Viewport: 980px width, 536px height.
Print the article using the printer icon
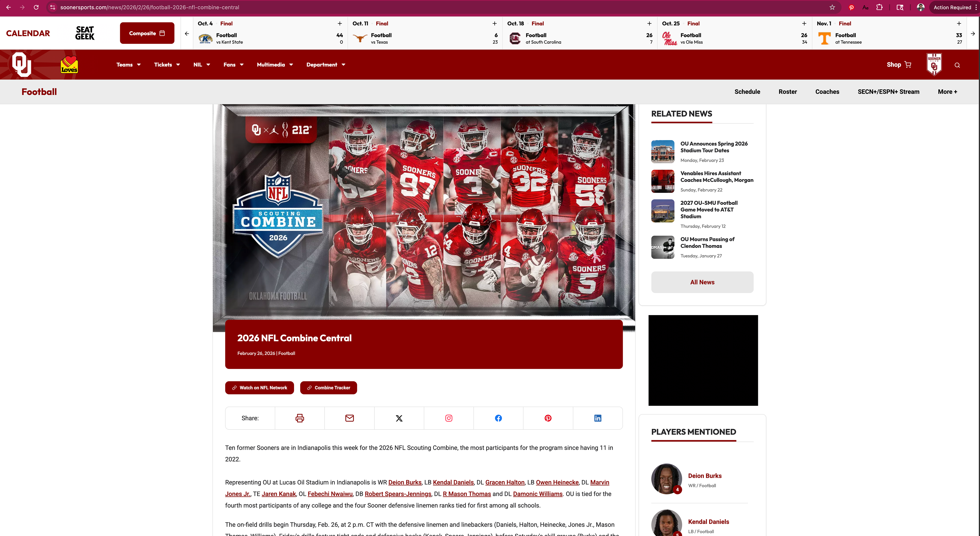pyautogui.click(x=300, y=418)
